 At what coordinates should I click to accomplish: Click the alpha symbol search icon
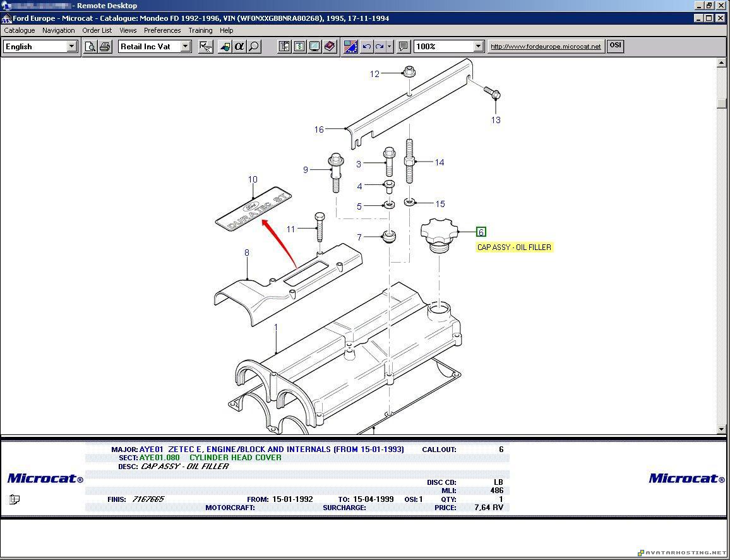pos(239,47)
